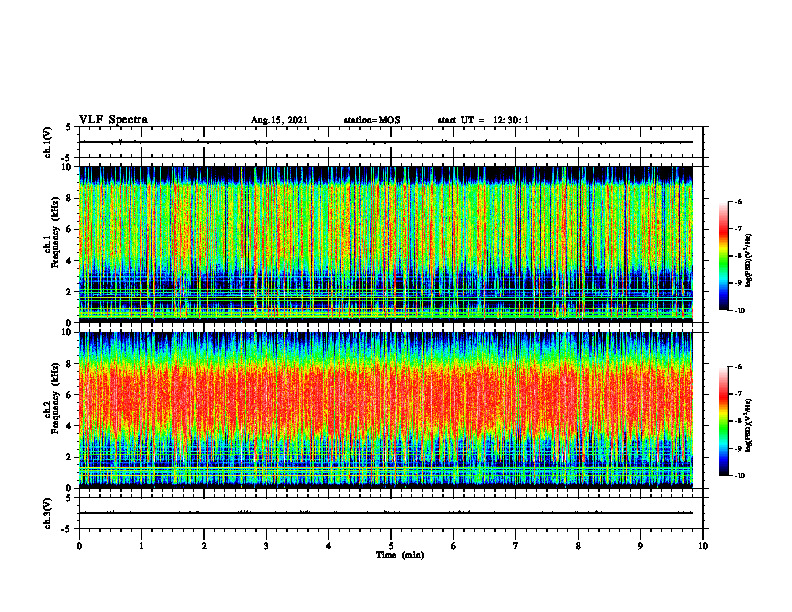Click the "-10" label on ch.2 color scale
792x612 pixels.
739,476
